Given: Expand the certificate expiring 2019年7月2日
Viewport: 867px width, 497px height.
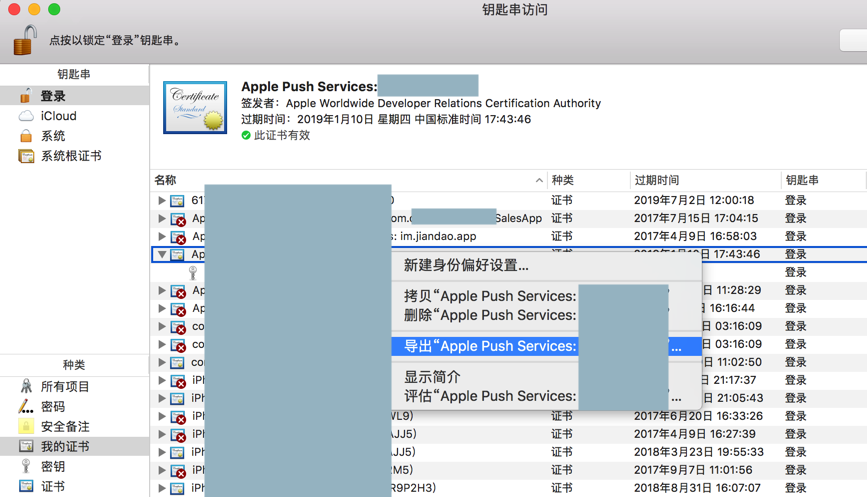Looking at the screenshot, I should [x=161, y=200].
